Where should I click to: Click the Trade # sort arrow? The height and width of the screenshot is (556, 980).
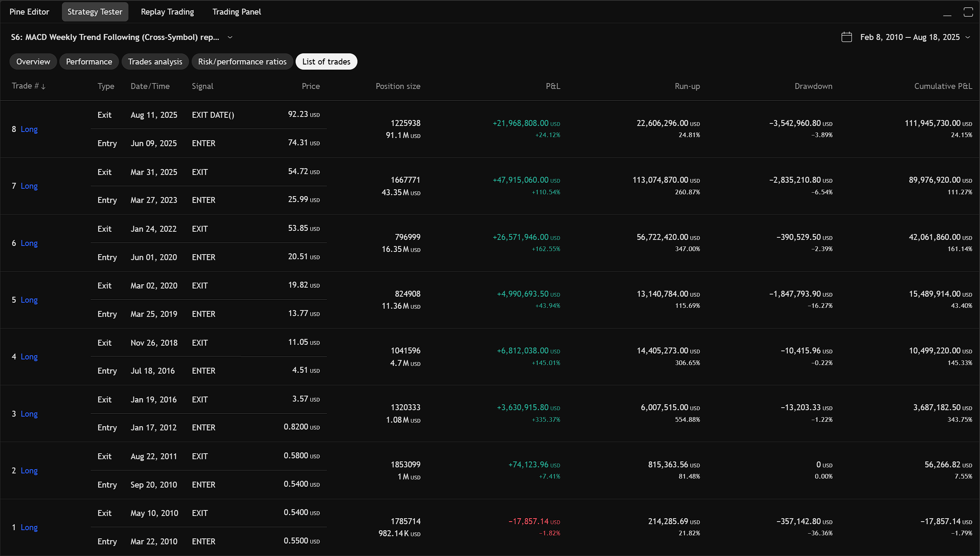43,86
